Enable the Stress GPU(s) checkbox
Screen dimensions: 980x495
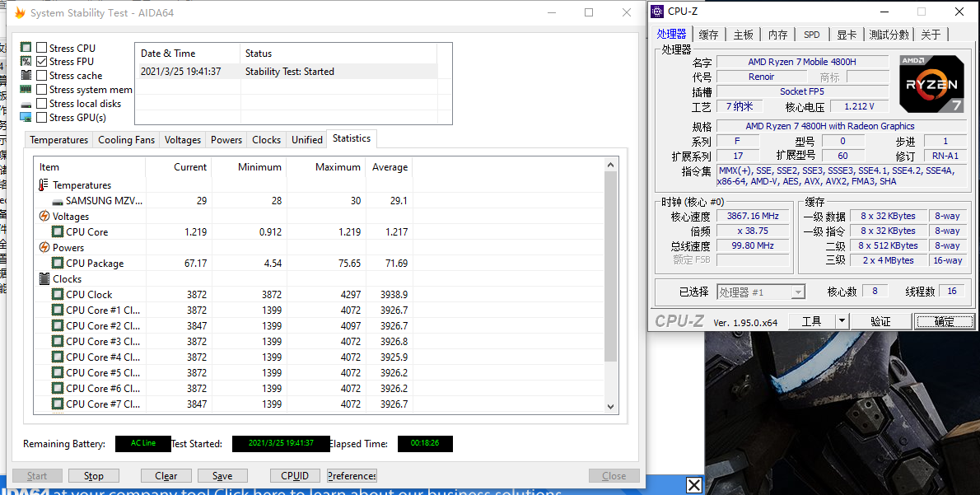pyautogui.click(x=40, y=117)
